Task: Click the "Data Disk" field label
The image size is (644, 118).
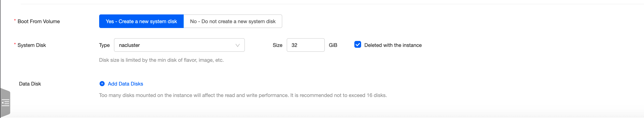Action: pyautogui.click(x=30, y=84)
